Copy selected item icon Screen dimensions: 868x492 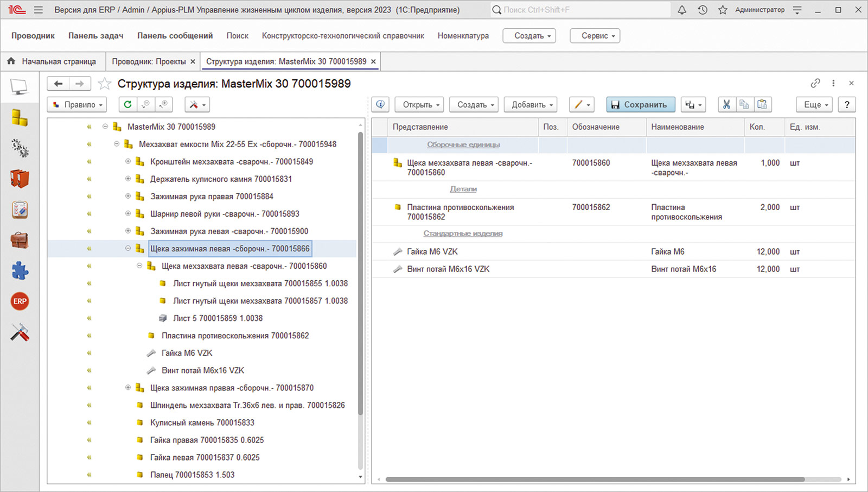(744, 104)
